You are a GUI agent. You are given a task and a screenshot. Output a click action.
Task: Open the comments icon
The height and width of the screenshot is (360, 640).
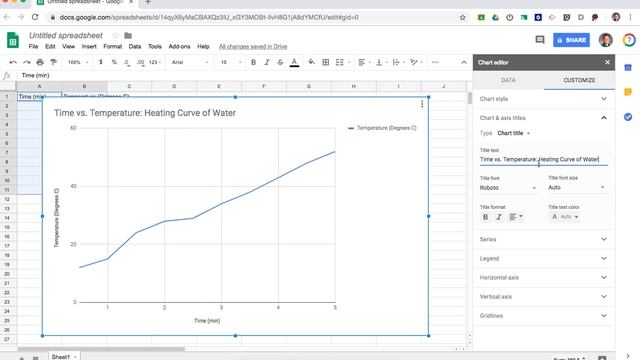tap(540, 40)
